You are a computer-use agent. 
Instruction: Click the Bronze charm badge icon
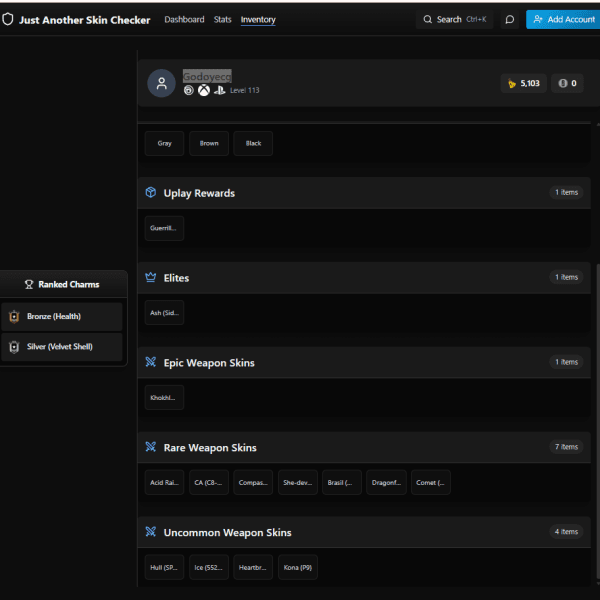click(14, 317)
